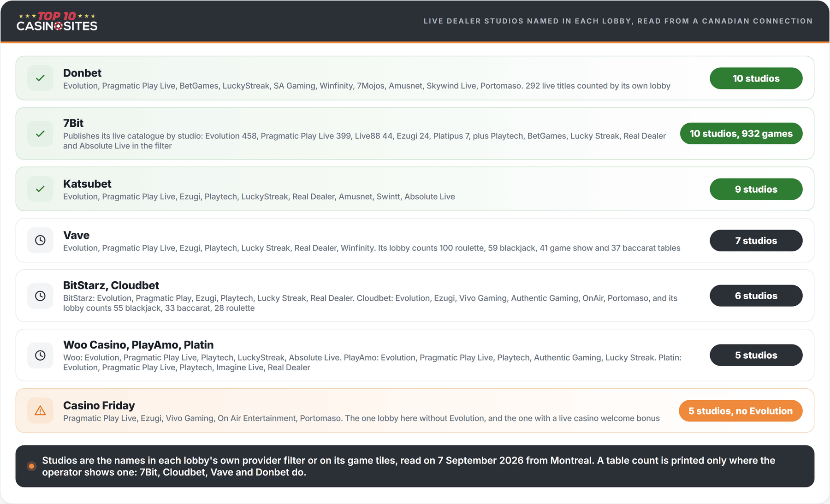The image size is (830, 504).
Task: Click the checkmark icon beside Katsubet
Action: tap(41, 189)
